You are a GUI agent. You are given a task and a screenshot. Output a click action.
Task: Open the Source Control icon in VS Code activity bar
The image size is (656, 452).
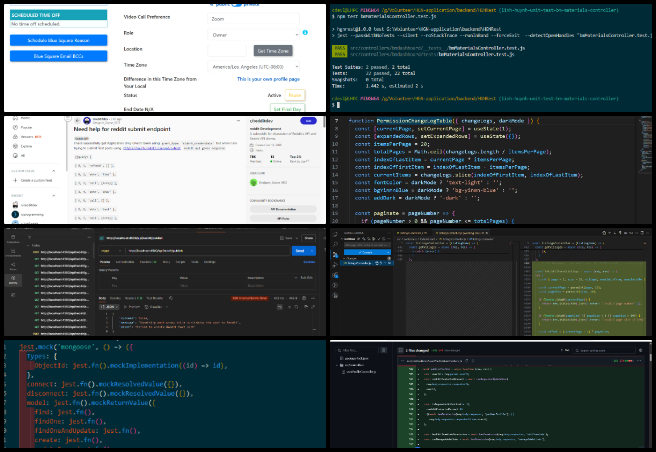336,254
